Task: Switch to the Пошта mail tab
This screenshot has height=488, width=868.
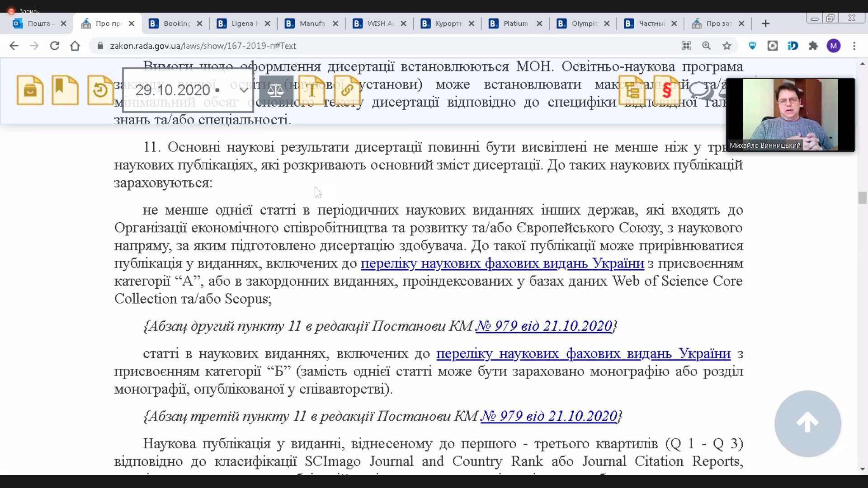Action: point(38,23)
